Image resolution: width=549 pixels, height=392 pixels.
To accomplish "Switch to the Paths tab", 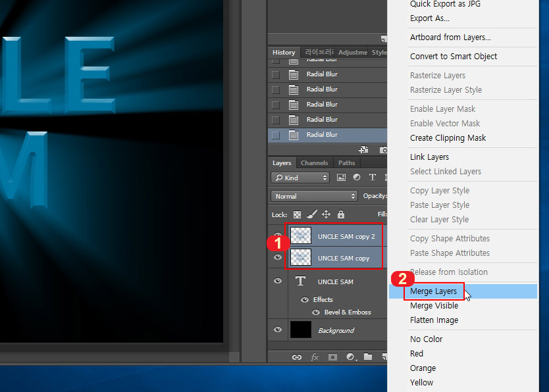I will coord(347,163).
